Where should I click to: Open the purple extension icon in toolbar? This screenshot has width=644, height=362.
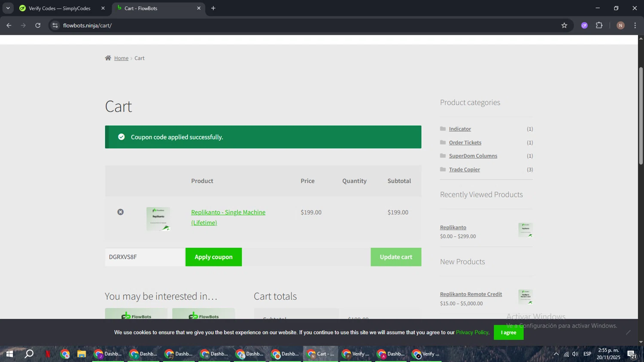584,25
